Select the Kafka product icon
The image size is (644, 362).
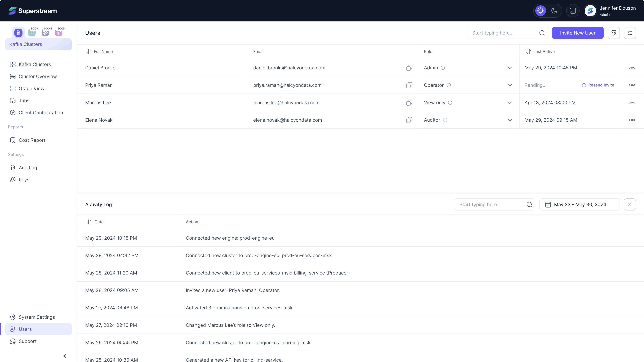click(x=18, y=33)
